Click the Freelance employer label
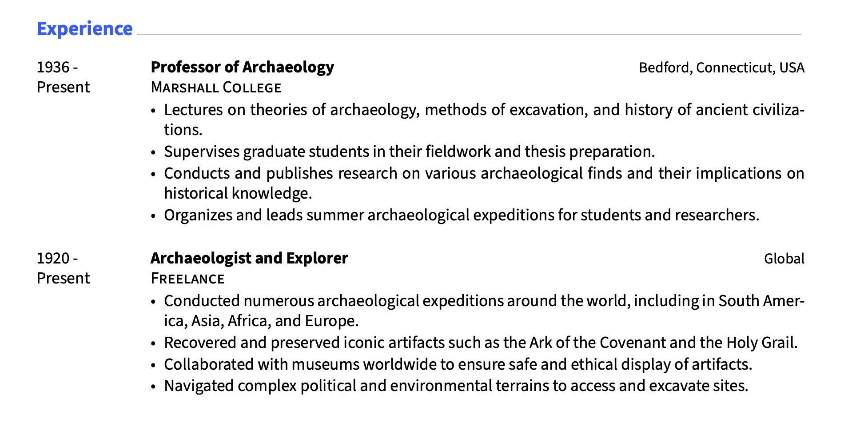This screenshot has width=868, height=423. tap(187, 279)
